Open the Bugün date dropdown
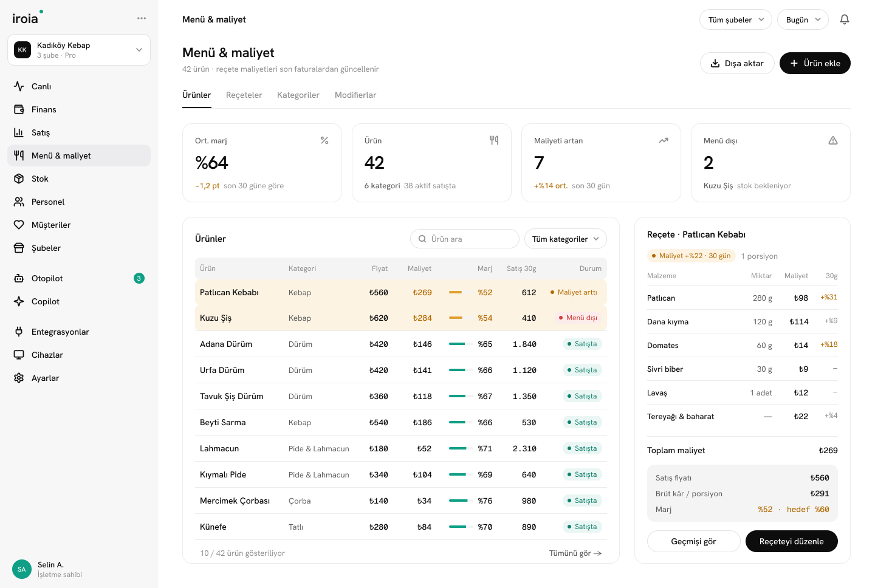The image size is (875, 588). pos(803,19)
